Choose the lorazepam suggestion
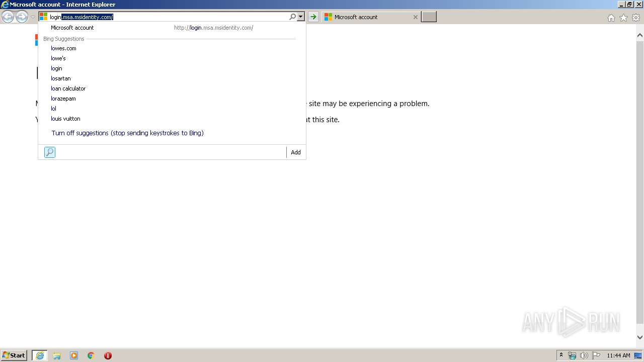This screenshot has width=644, height=362. coord(172,99)
